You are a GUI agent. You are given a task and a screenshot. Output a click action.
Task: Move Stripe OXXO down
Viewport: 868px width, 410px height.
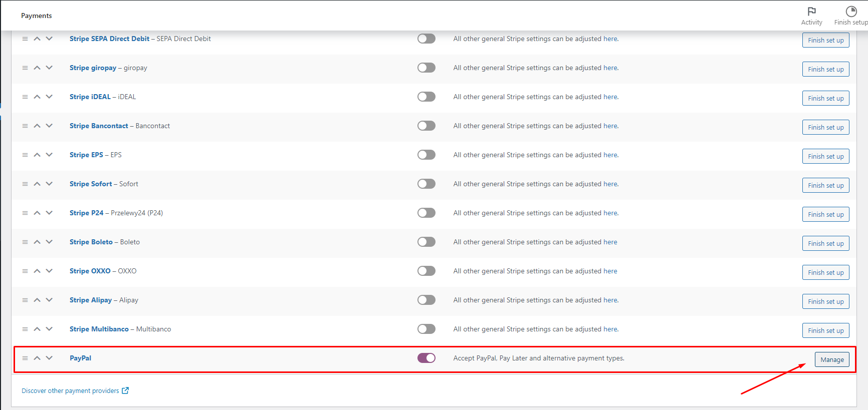[49, 271]
